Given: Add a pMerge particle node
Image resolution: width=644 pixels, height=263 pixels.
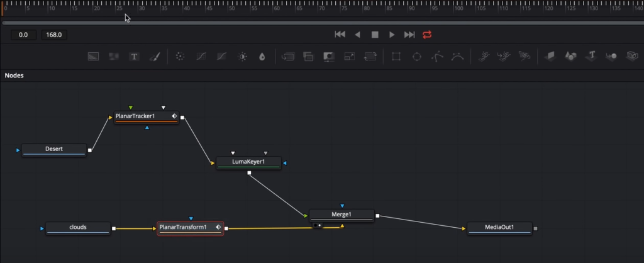Looking at the screenshot, I should tap(504, 57).
